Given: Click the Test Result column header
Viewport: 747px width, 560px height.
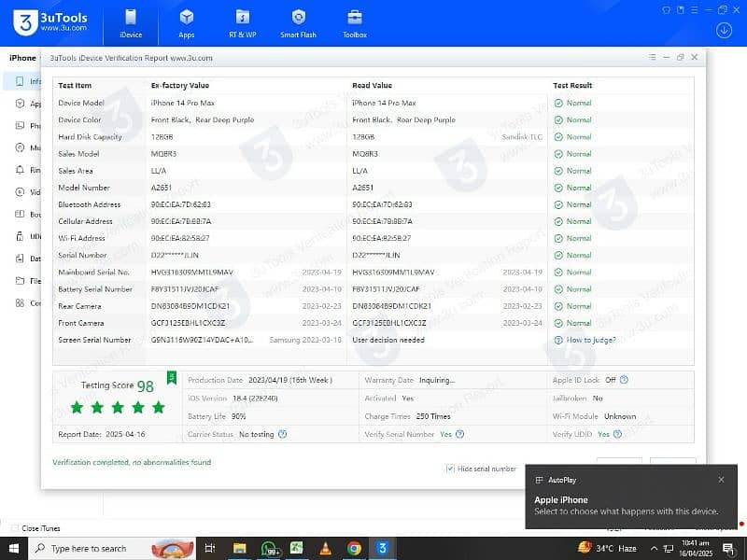Looking at the screenshot, I should point(572,85).
